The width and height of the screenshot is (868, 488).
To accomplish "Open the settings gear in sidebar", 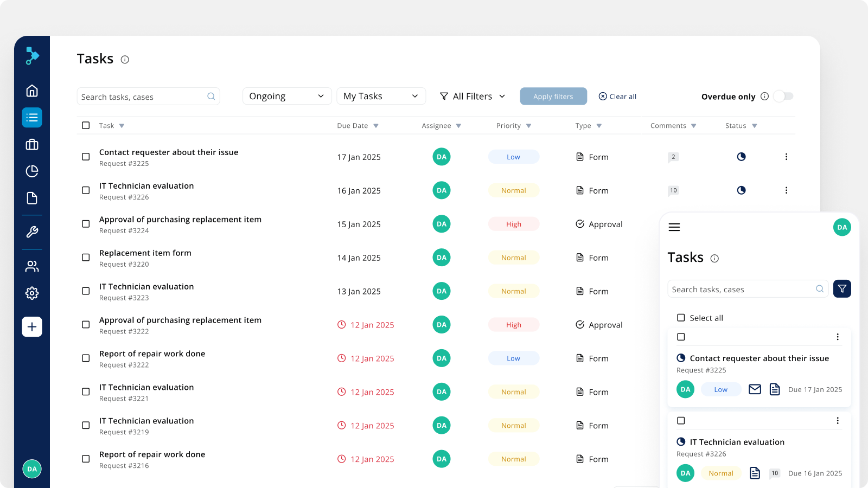I will pyautogui.click(x=32, y=293).
